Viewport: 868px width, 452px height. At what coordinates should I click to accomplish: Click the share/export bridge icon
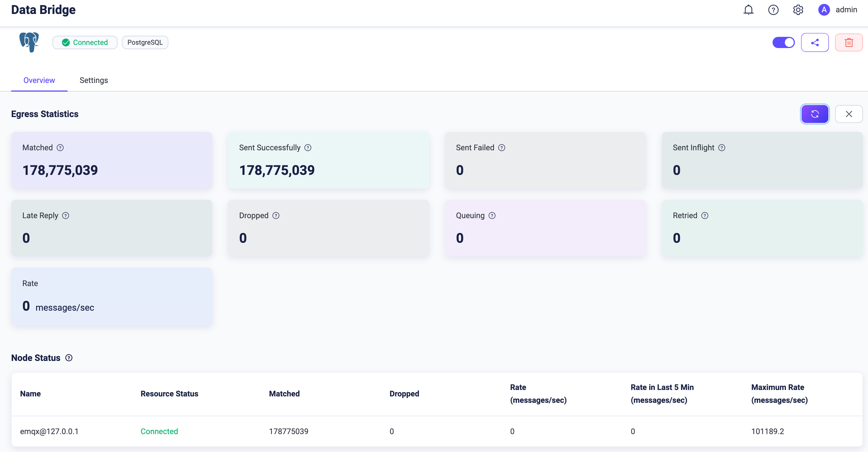pyautogui.click(x=815, y=42)
